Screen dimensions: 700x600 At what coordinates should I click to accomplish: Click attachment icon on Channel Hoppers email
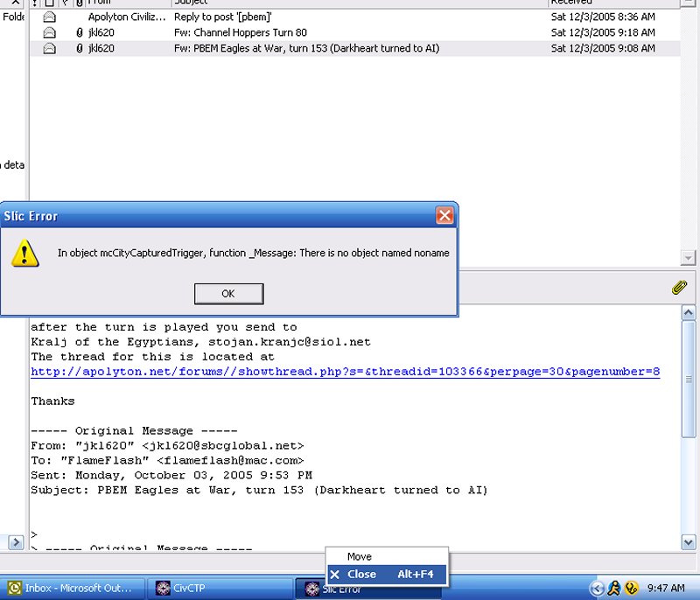pyautogui.click(x=80, y=32)
